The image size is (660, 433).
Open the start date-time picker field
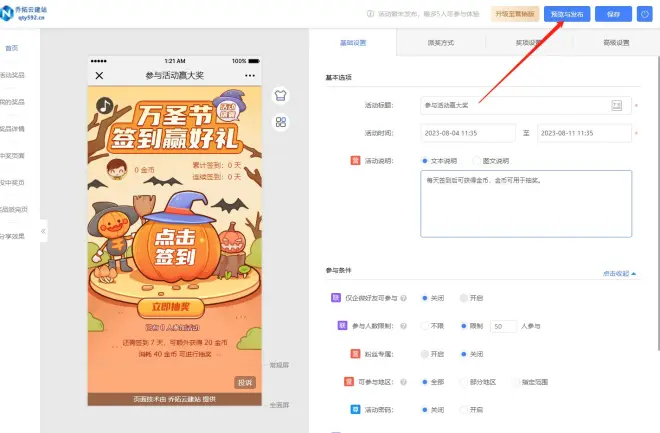pyautogui.click(x=465, y=132)
